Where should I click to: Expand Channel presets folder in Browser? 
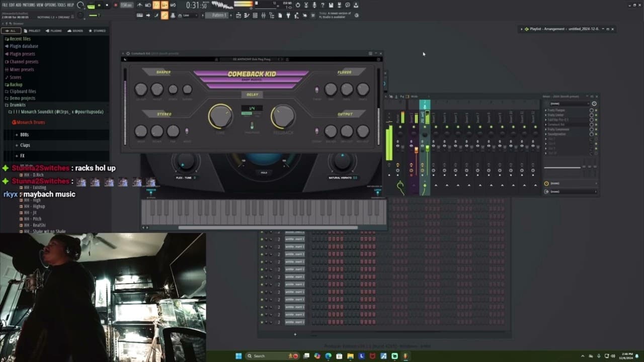(24, 62)
